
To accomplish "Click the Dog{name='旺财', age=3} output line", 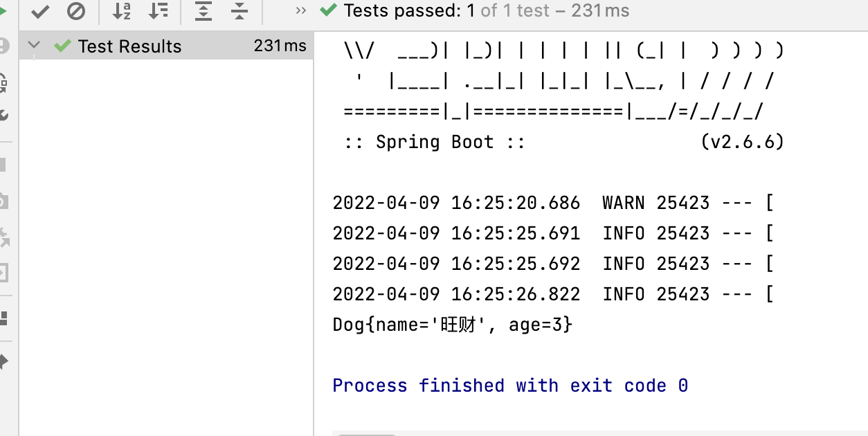I will [452, 324].
